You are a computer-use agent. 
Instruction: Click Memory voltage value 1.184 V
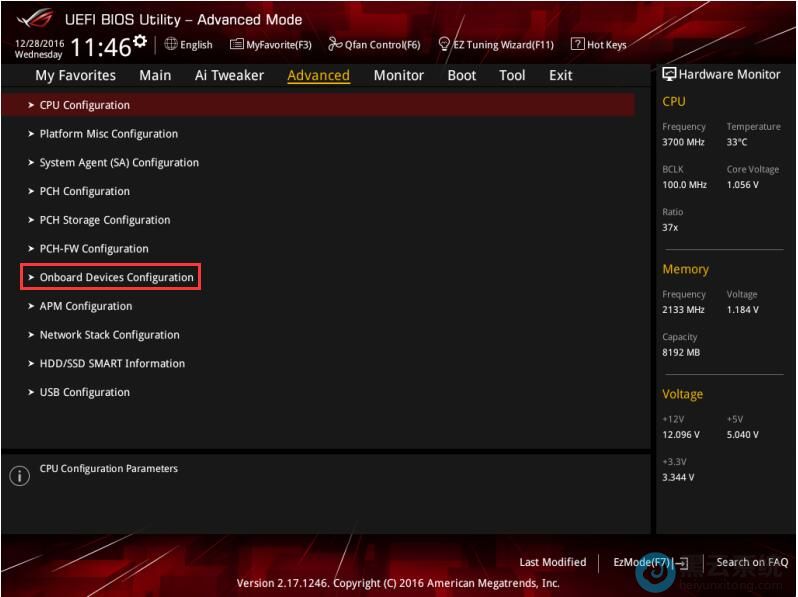click(743, 309)
